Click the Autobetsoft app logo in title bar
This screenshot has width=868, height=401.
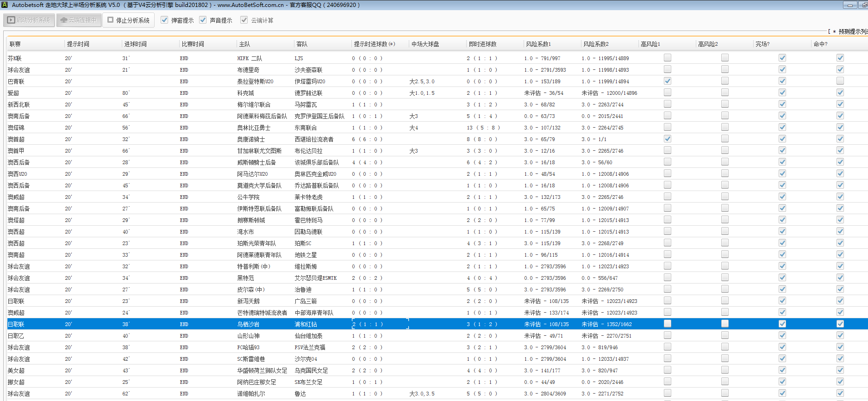[5, 5]
